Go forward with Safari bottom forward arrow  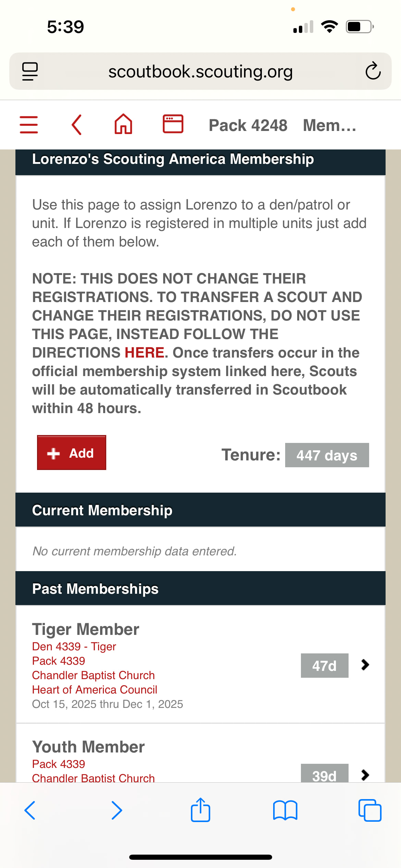tap(117, 810)
